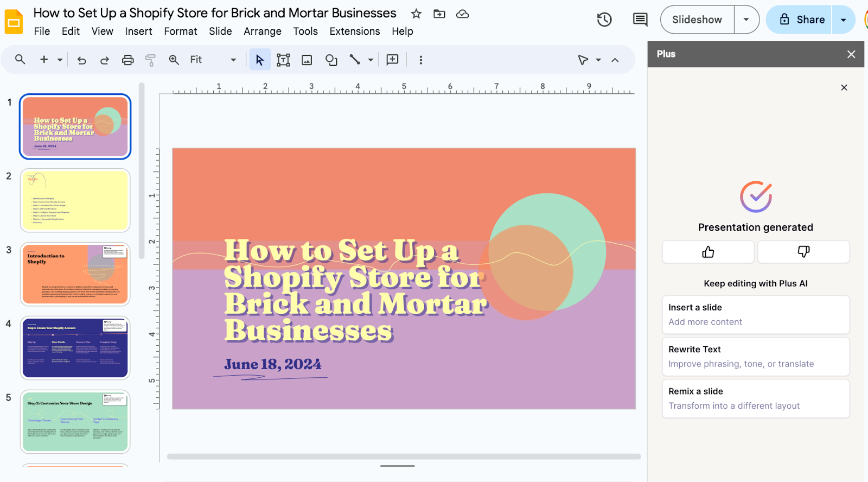Open the Insert menu
The height and width of the screenshot is (482, 868).
coord(138,31)
